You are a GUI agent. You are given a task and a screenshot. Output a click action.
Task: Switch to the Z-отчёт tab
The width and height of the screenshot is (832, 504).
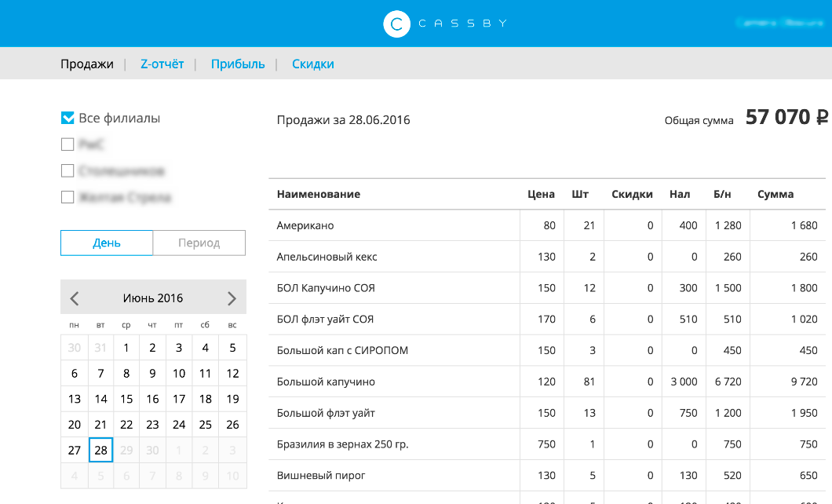click(x=162, y=64)
